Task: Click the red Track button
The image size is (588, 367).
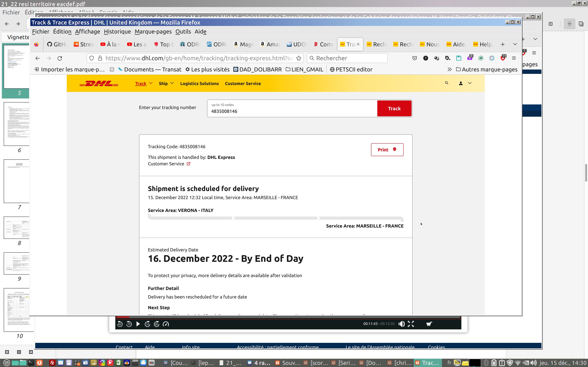Action: [394, 109]
